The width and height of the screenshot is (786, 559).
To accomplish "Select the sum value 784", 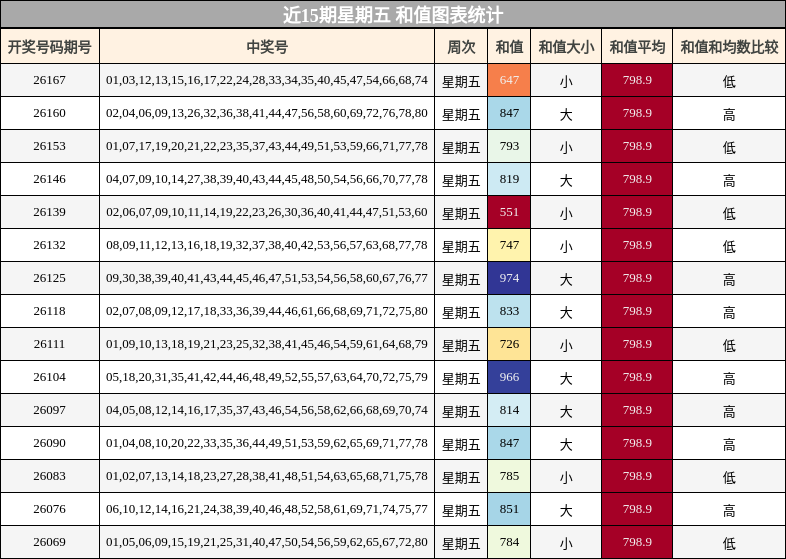I will 509,542.
